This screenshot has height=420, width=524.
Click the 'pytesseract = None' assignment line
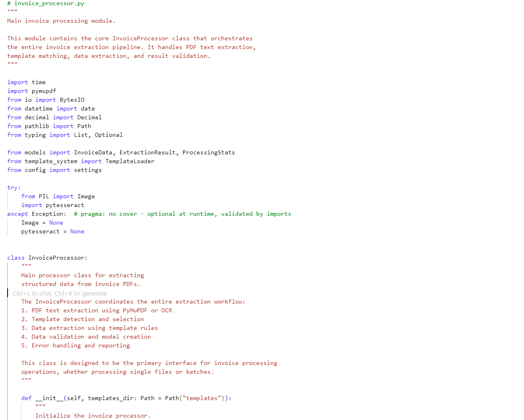click(x=53, y=232)
